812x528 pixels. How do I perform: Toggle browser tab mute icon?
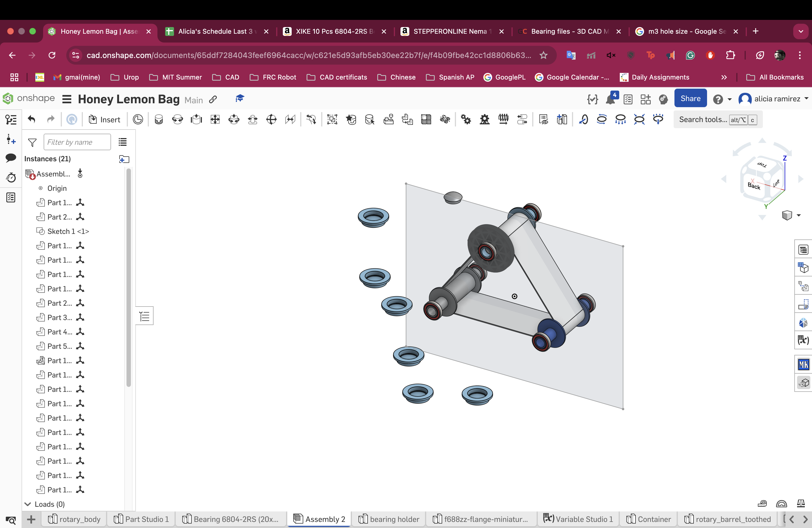tap(611, 55)
